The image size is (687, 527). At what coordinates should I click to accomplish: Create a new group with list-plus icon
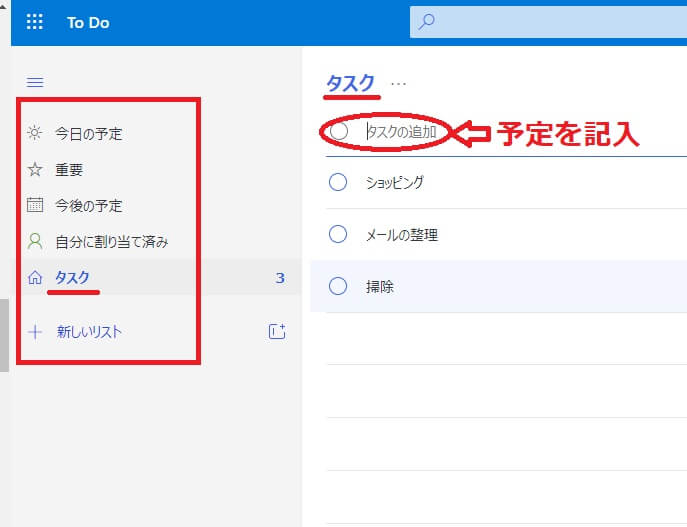(277, 332)
